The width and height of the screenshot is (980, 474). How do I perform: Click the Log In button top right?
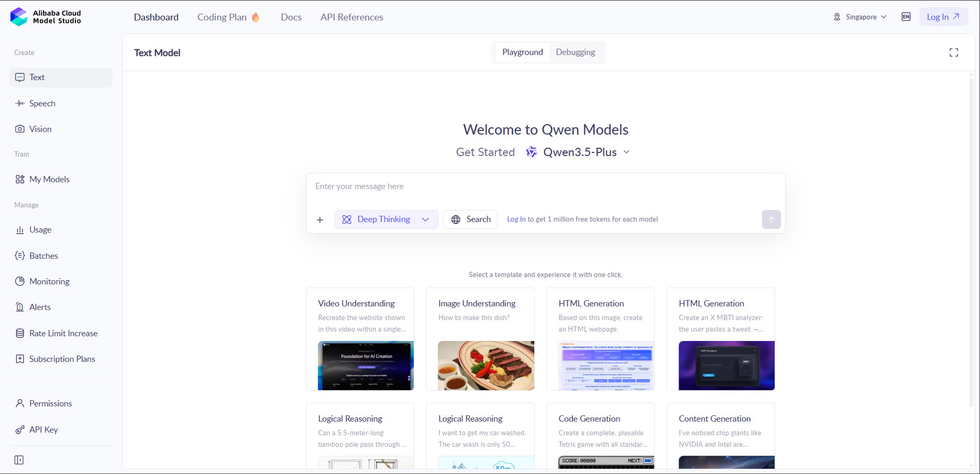click(x=943, y=17)
